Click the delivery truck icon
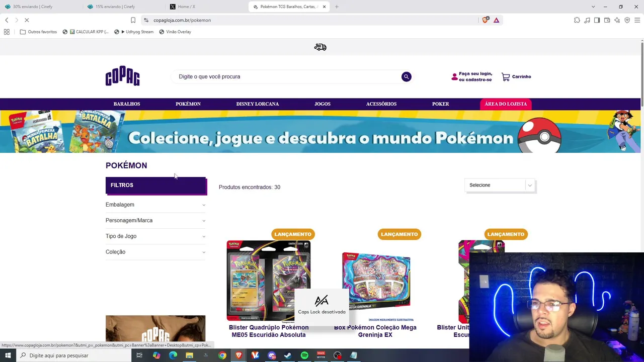 320,47
